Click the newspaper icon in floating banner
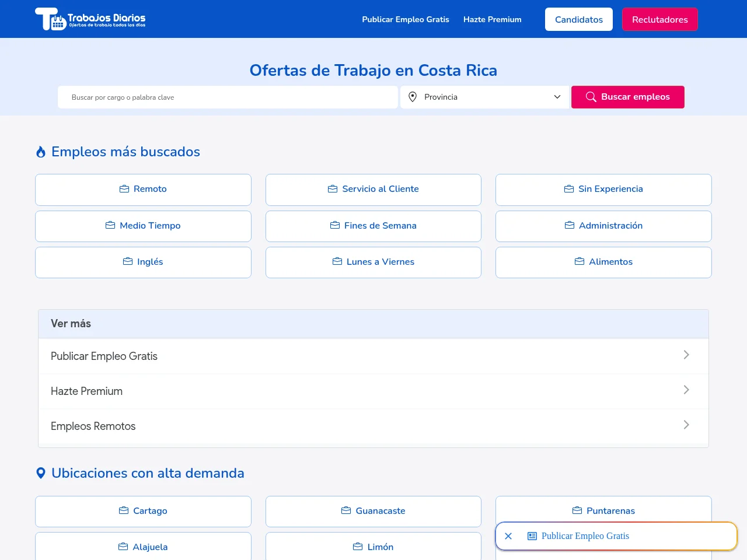The height and width of the screenshot is (560, 747). coord(532,536)
